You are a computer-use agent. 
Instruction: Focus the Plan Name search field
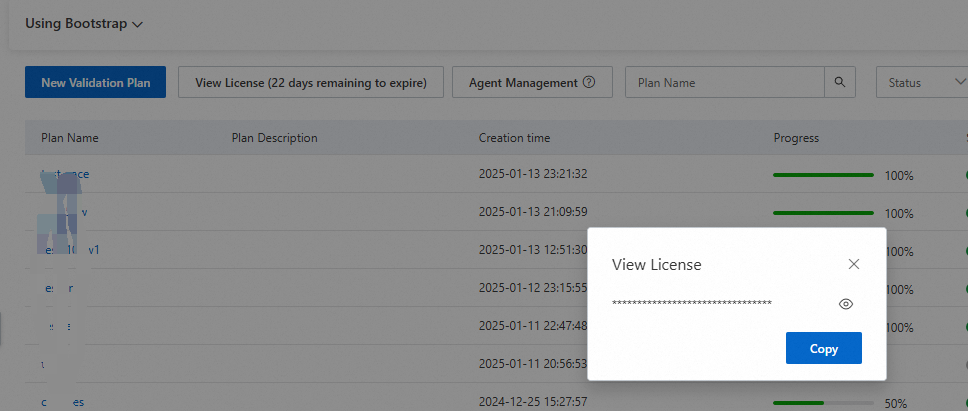725,83
